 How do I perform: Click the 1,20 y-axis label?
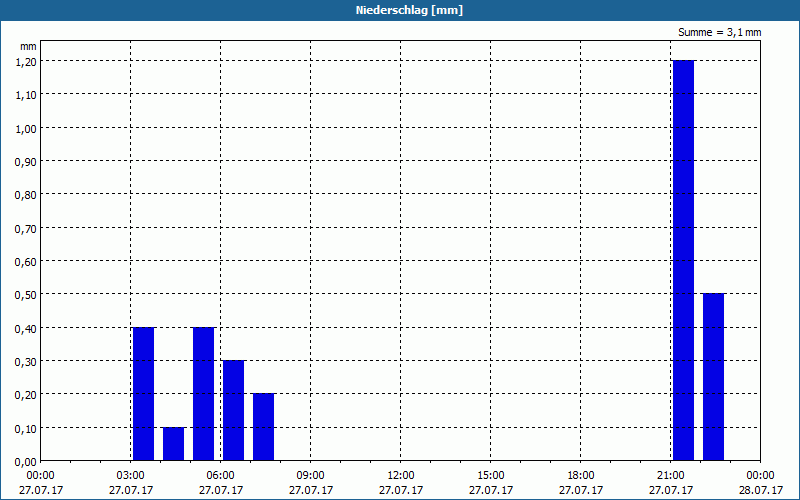(x=26, y=61)
